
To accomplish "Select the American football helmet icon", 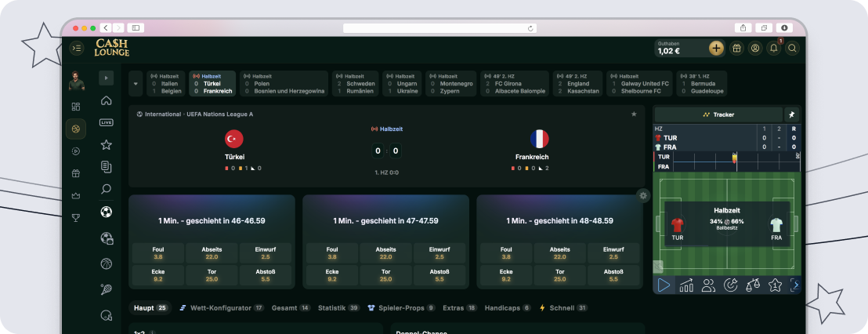I will point(107,315).
